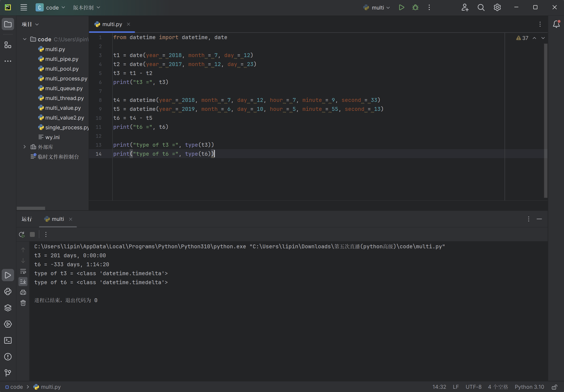564x392 pixels.
Task: Open the 项目 view dropdown
Action: pyautogui.click(x=30, y=24)
